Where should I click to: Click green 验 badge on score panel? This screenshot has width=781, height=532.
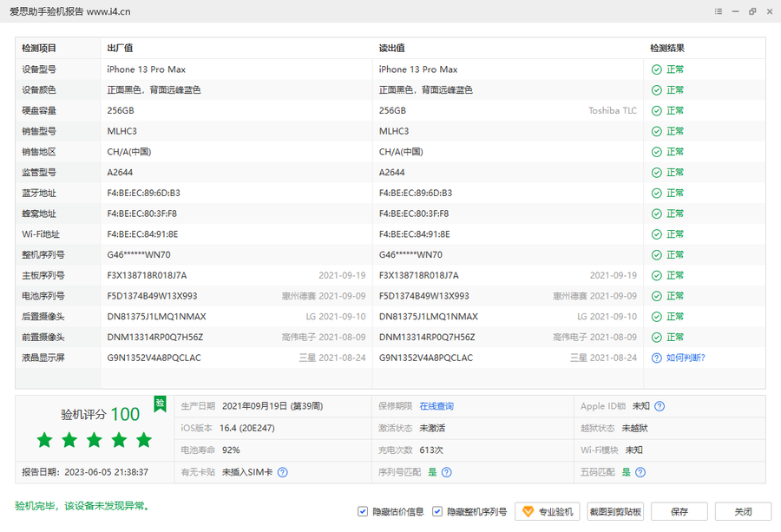[x=160, y=404]
